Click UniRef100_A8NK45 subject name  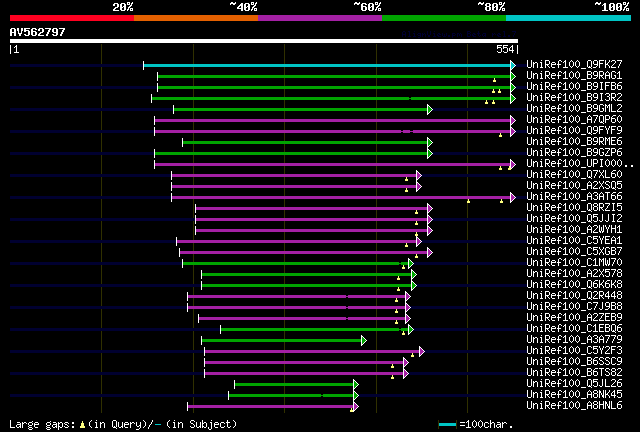tap(574, 395)
